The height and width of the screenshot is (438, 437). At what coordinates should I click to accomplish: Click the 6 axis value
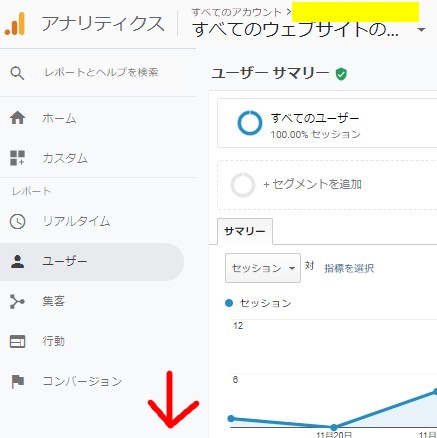[x=235, y=380]
